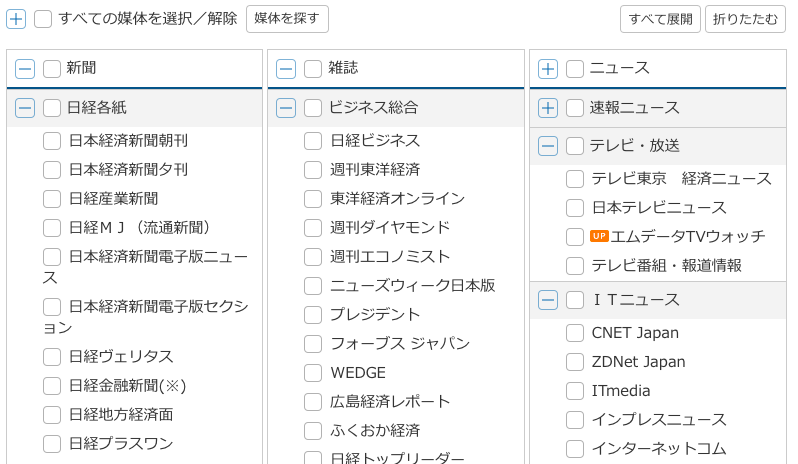Check the 日経産業新聞 checkbox
The width and height of the screenshot is (798, 464).
[x=52, y=199]
